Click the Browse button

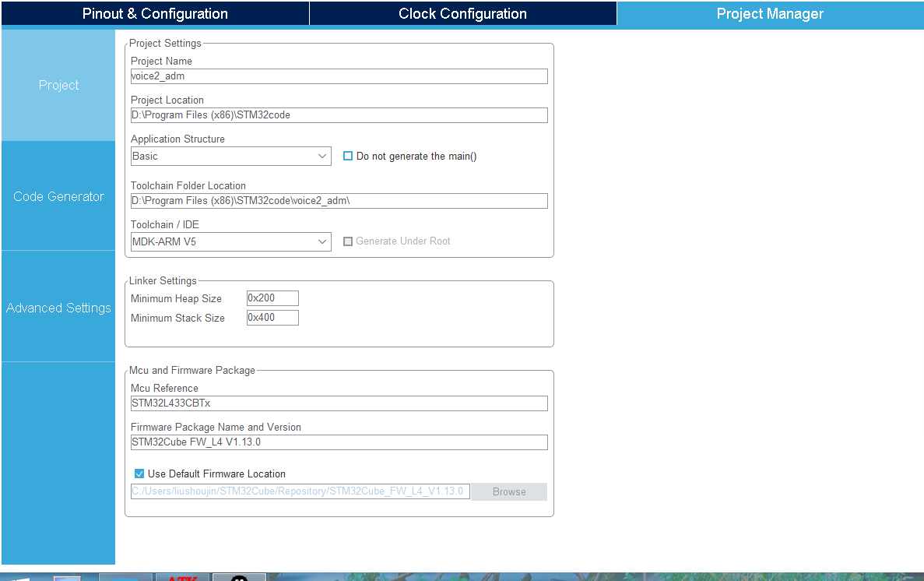click(x=509, y=492)
